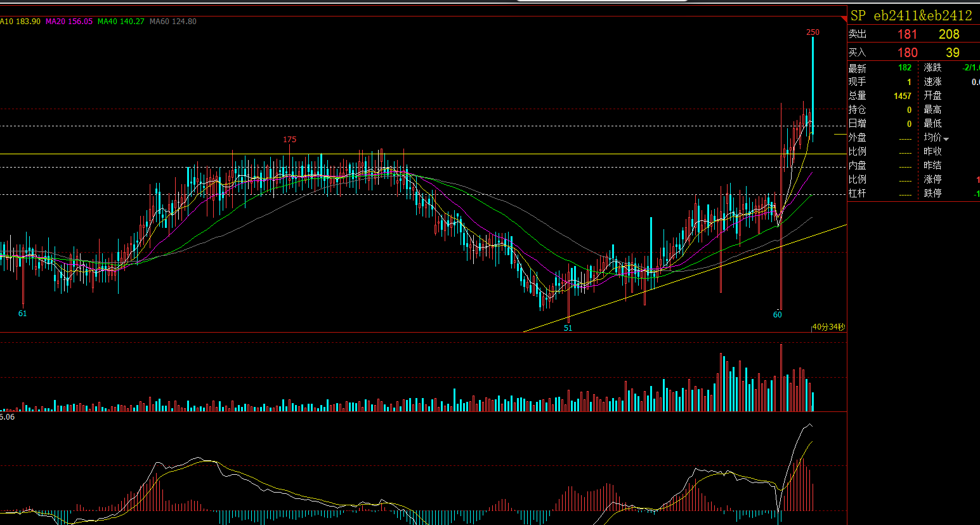The height and width of the screenshot is (525, 980).
Task: Click the 卖出 volume 208
Action: coord(949,34)
